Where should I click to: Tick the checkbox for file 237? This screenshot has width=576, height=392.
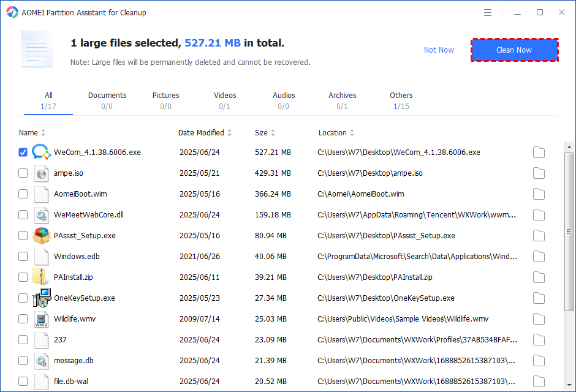[23, 339]
